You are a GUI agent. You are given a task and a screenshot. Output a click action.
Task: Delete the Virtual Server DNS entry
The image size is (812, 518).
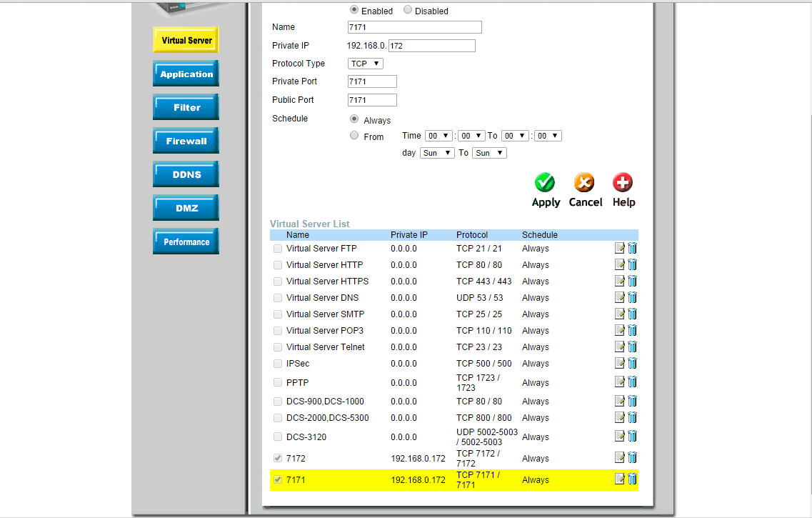click(632, 298)
